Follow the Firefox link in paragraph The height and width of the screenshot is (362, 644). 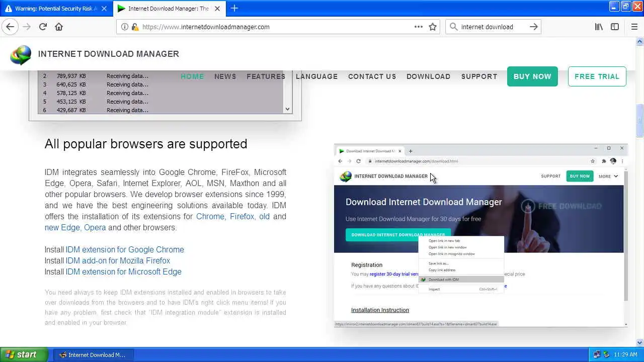click(x=242, y=216)
